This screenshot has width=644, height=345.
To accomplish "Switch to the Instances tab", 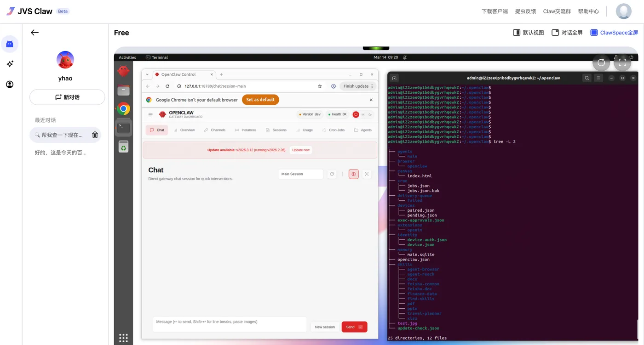I will point(246,130).
